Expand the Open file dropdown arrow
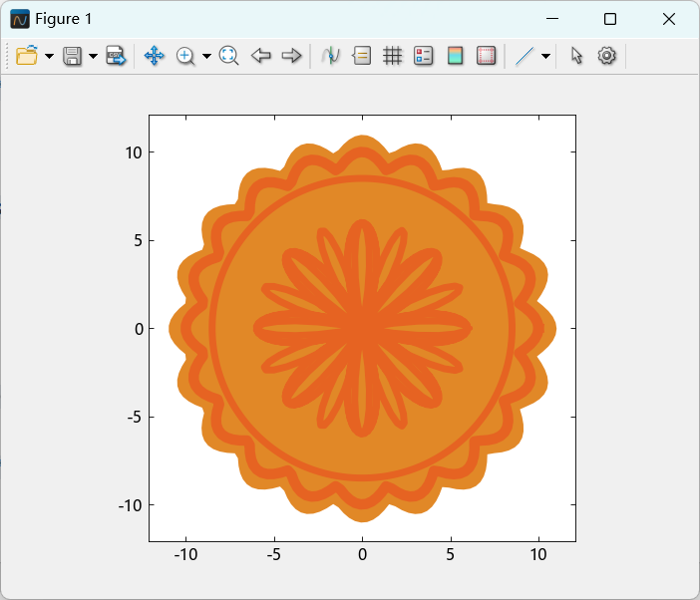The height and width of the screenshot is (600, 700). click(x=49, y=56)
